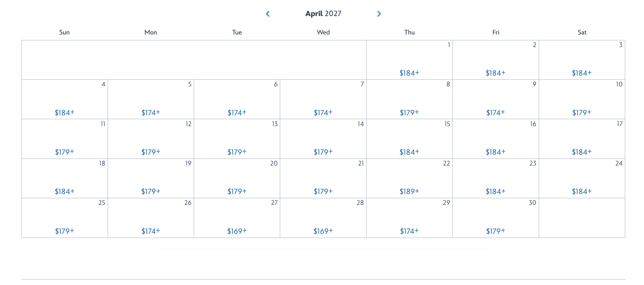This screenshot has width=644, height=285.
Task: Pick April 14 at $179+
Action: click(x=323, y=152)
